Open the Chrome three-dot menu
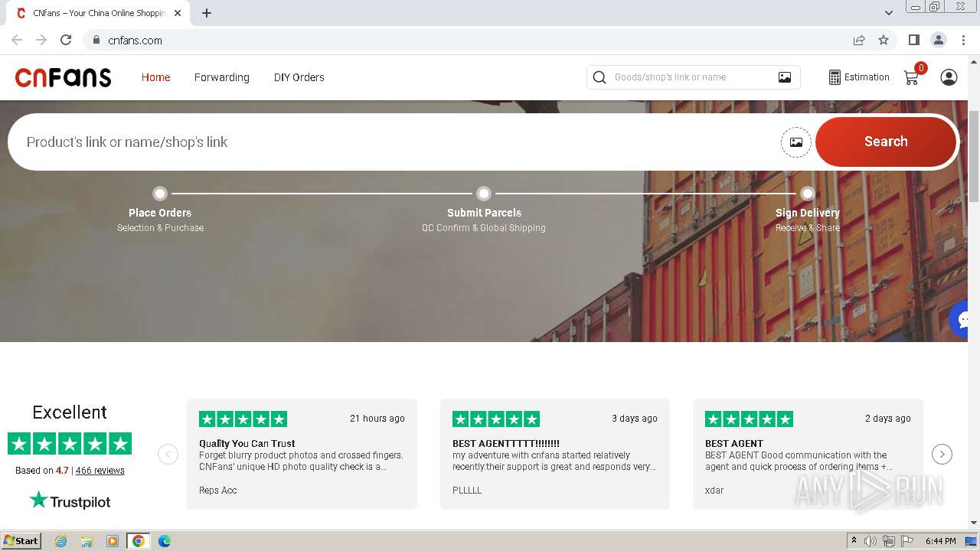The width and height of the screenshot is (980, 551). click(x=963, y=41)
